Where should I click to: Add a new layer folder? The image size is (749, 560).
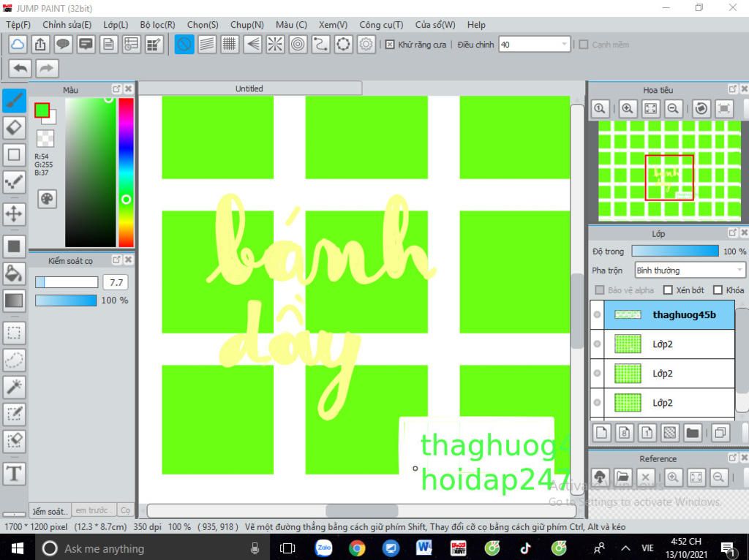[x=693, y=433]
